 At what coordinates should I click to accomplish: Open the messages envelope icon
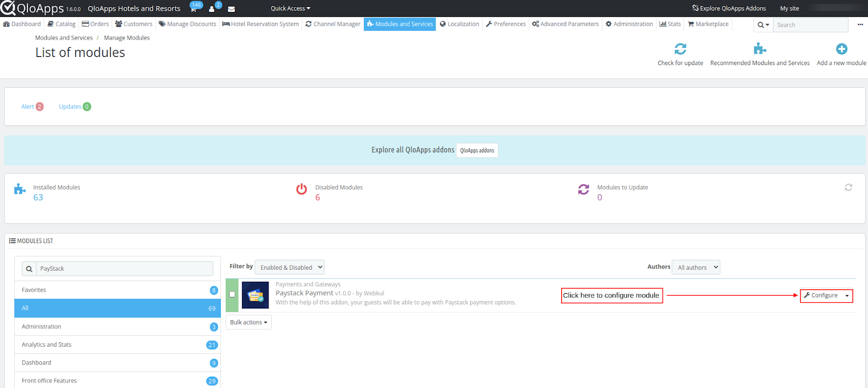pyautogui.click(x=231, y=9)
